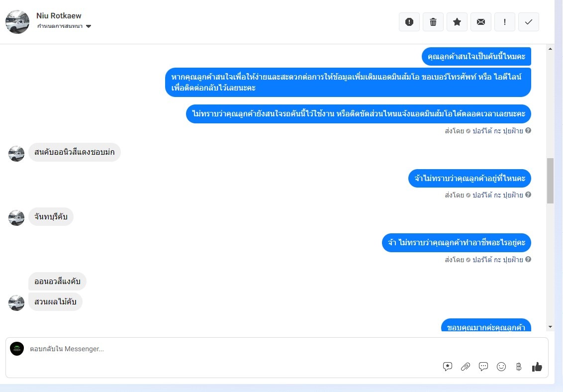Open the chat bubble comment icon

(483, 366)
